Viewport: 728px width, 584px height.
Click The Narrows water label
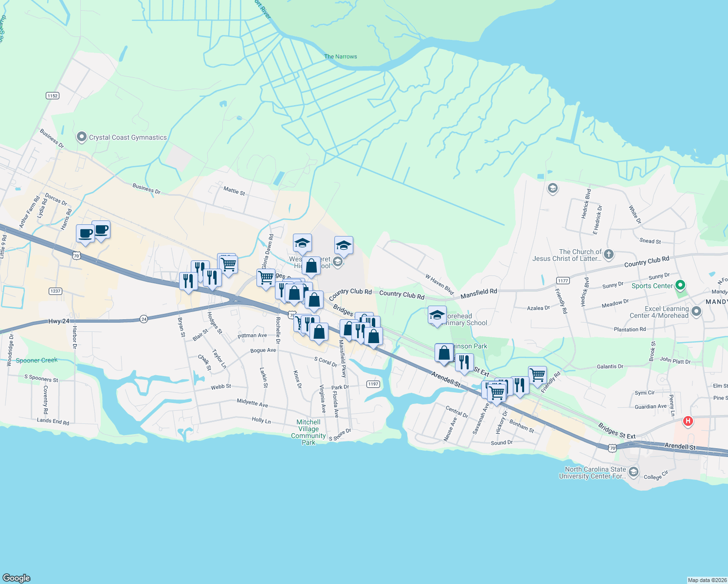coord(341,56)
